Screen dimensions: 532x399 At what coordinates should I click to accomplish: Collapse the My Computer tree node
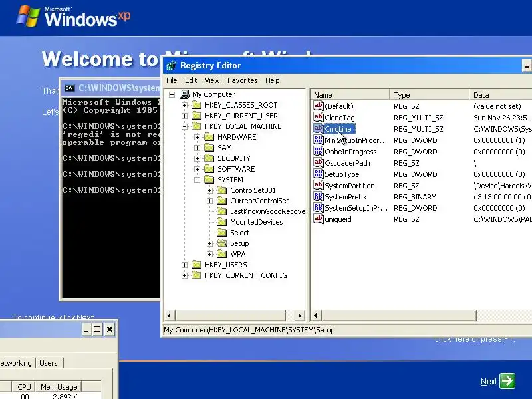tap(172, 94)
